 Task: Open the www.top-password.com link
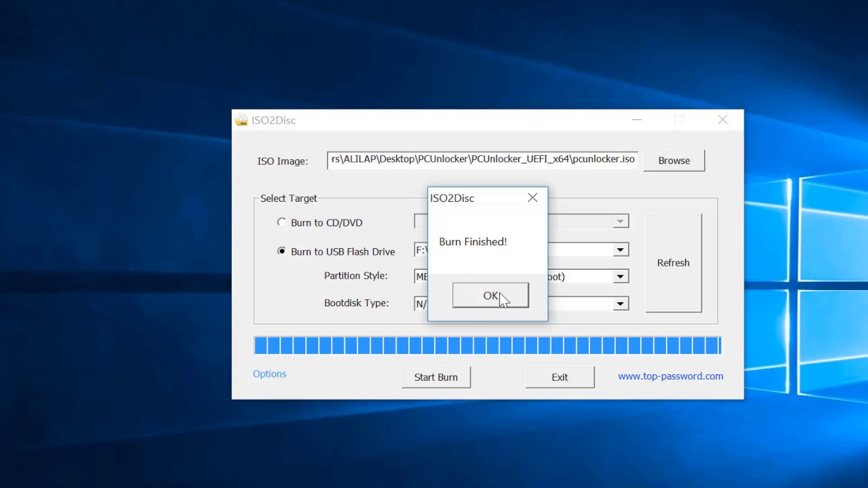[671, 376]
